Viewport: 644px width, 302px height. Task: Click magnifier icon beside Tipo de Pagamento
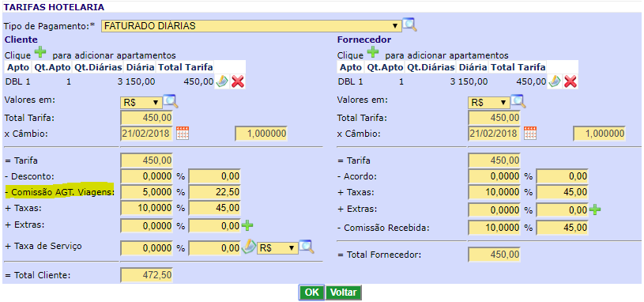409,25
